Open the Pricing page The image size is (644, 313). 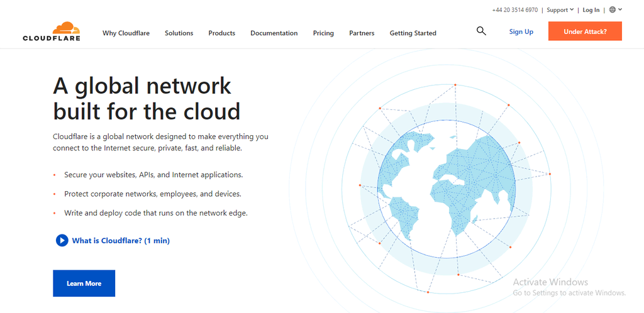[x=323, y=33]
